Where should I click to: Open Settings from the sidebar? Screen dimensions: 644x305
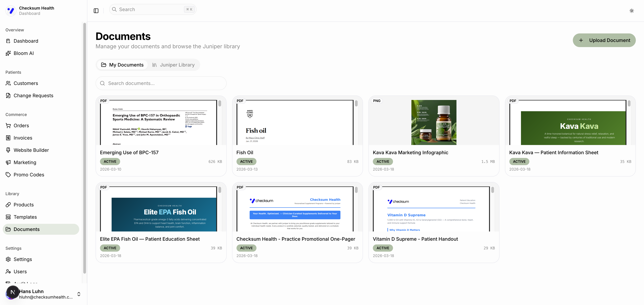click(x=41, y=259)
